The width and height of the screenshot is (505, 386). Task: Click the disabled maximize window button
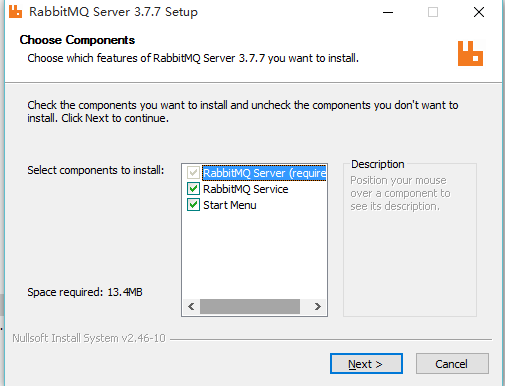click(433, 12)
